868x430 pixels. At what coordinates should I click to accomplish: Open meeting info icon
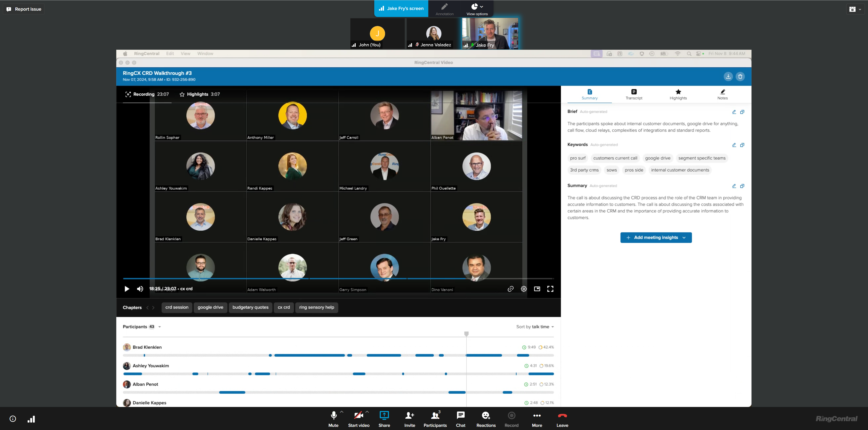point(13,419)
